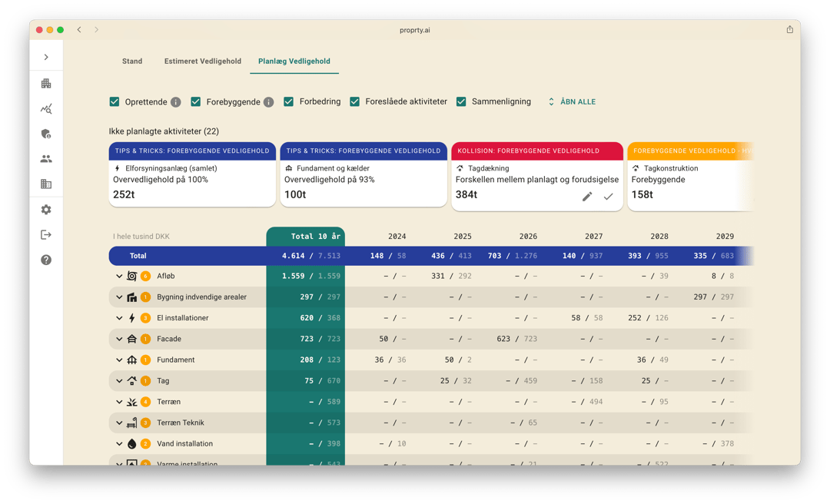Expand the sidebar with top chevron
Viewport: 830px width, 504px height.
pyautogui.click(x=46, y=58)
